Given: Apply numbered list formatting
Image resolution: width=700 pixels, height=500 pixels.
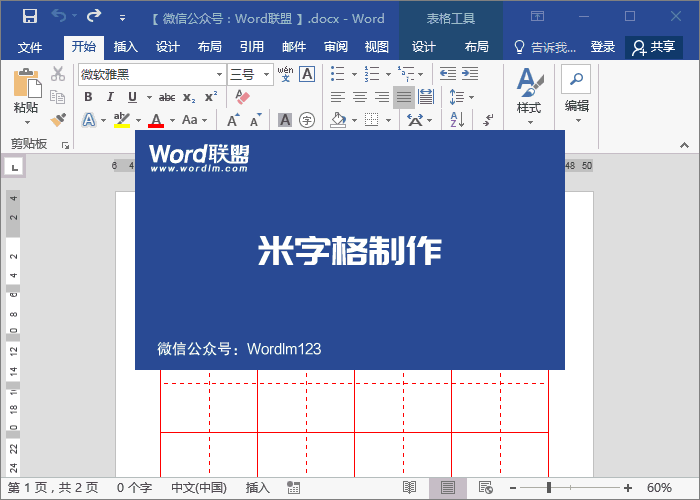Looking at the screenshot, I should (371, 74).
